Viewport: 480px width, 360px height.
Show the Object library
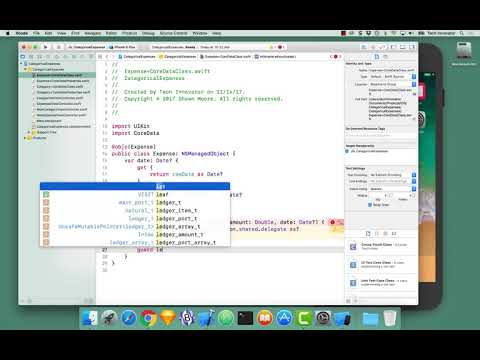(x=385, y=234)
